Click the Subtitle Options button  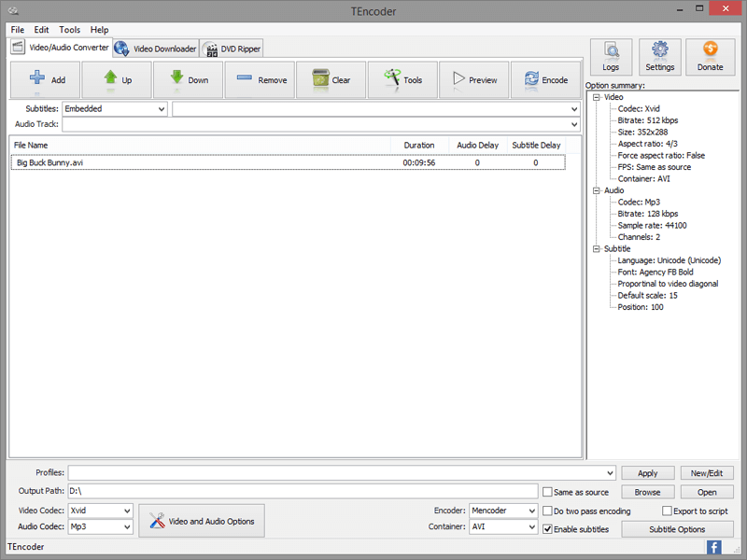677,529
